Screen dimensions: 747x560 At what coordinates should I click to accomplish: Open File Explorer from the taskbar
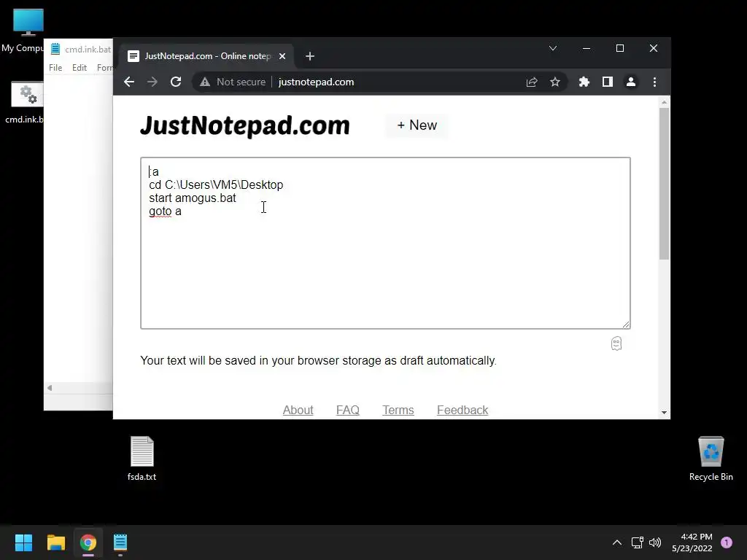click(x=55, y=542)
